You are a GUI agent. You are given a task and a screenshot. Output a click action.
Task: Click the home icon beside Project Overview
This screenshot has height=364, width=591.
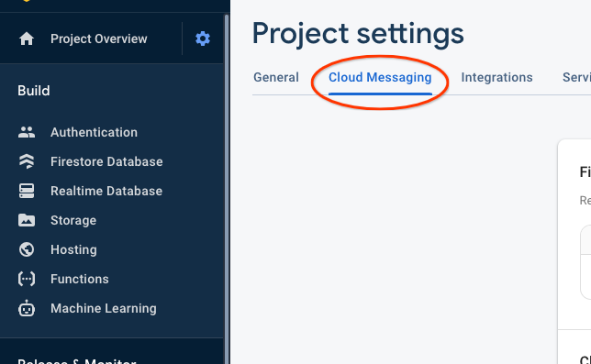[27, 39]
